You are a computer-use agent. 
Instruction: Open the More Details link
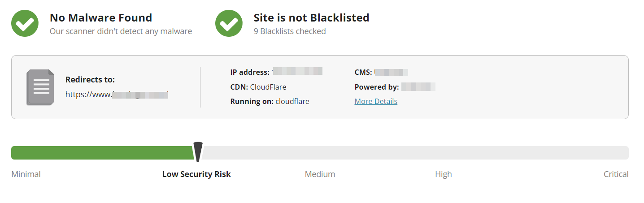pyautogui.click(x=376, y=101)
